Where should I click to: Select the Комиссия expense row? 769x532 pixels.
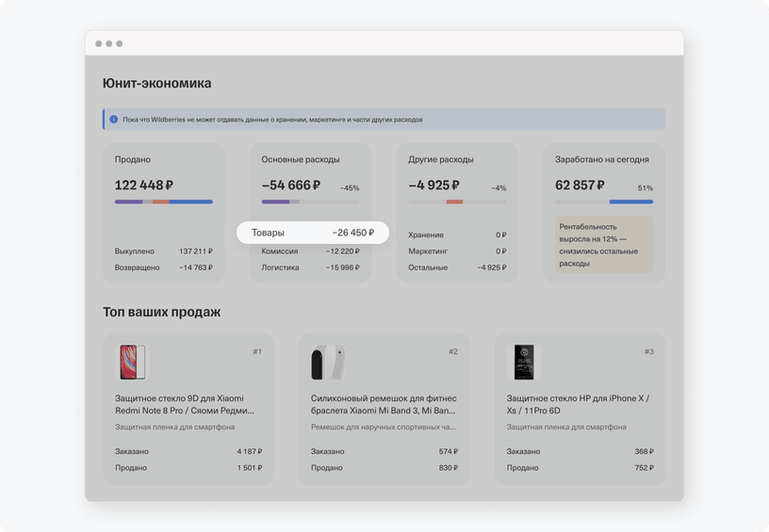click(310, 251)
